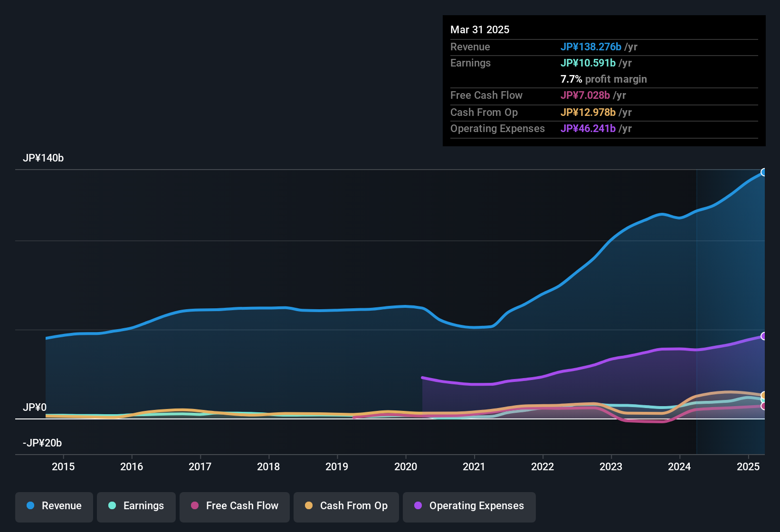Click the 2015 label on the time axis
This screenshot has width=780, height=532.
click(63, 467)
